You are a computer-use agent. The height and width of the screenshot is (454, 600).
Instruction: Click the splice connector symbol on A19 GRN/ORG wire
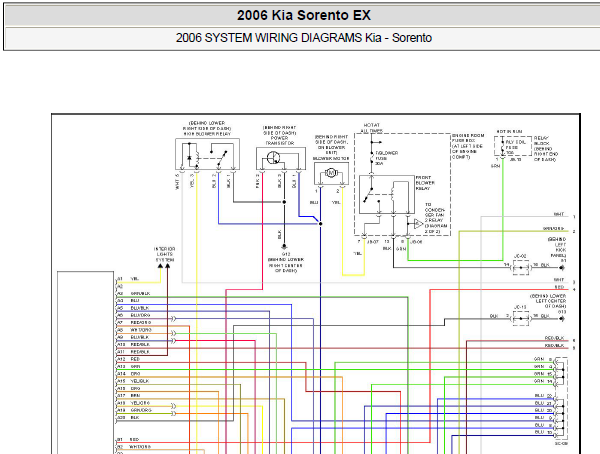coord(173,413)
